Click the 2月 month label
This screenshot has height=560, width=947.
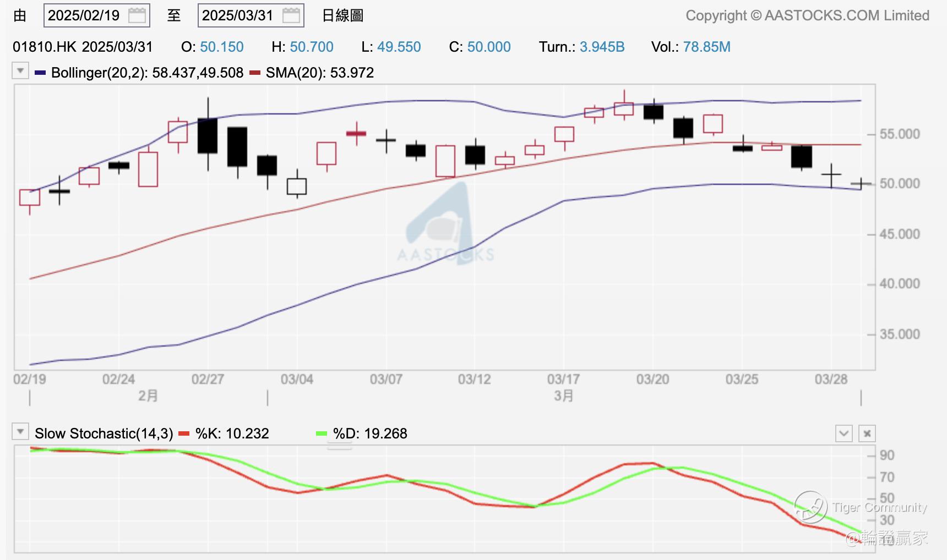coord(148,396)
